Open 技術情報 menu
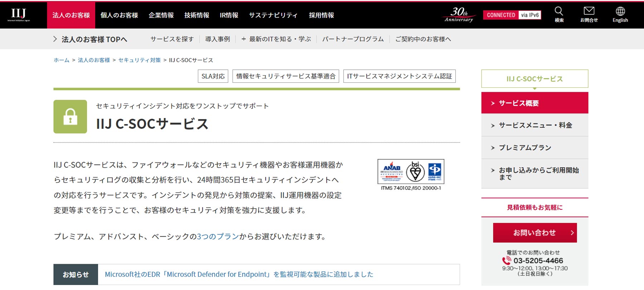The width and height of the screenshot is (644, 290). pos(197,15)
